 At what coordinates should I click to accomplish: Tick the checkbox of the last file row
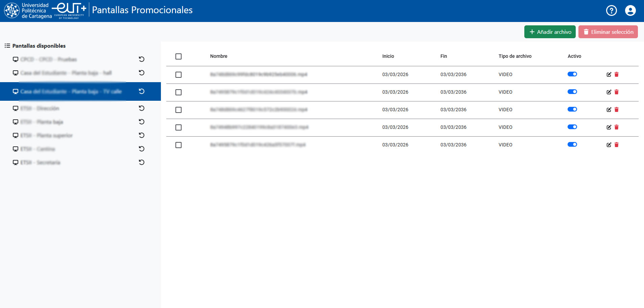coord(178,145)
